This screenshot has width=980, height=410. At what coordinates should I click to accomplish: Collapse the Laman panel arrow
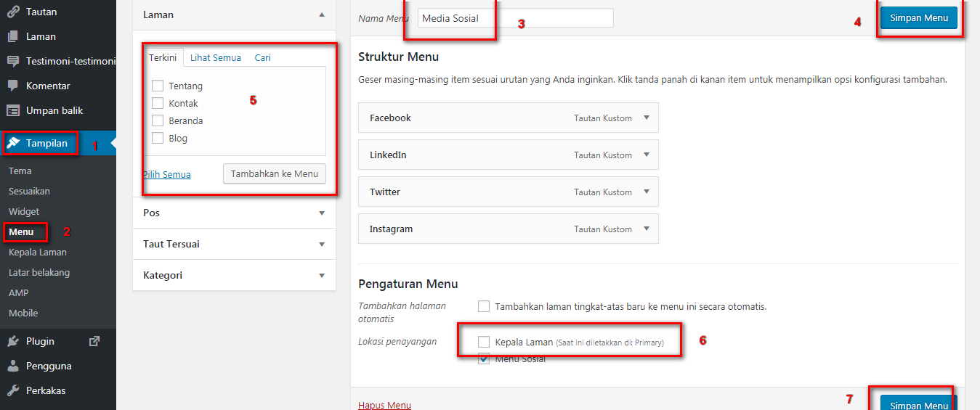pyautogui.click(x=322, y=15)
